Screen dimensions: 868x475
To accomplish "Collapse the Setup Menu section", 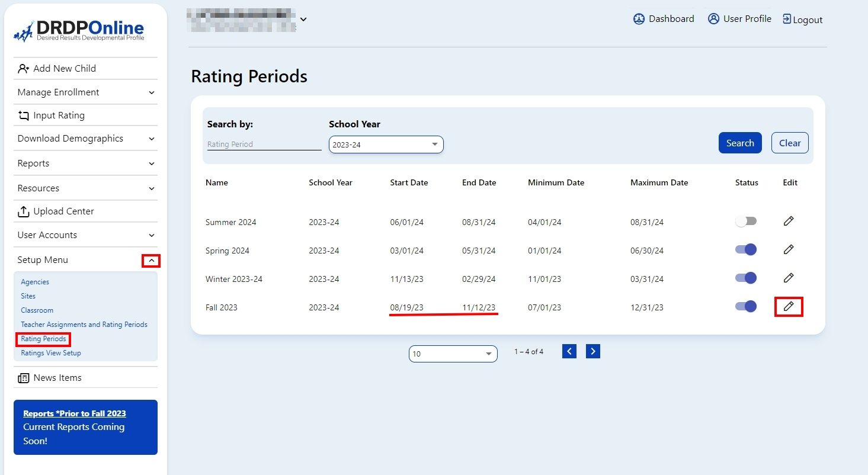I will pyautogui.click(x=151, y=261).
